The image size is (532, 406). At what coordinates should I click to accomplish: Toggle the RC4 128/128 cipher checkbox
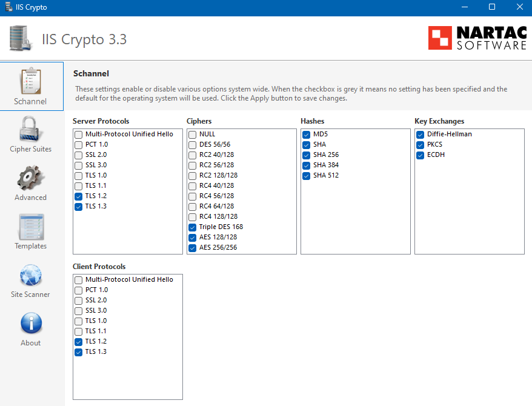pos(192,217)
